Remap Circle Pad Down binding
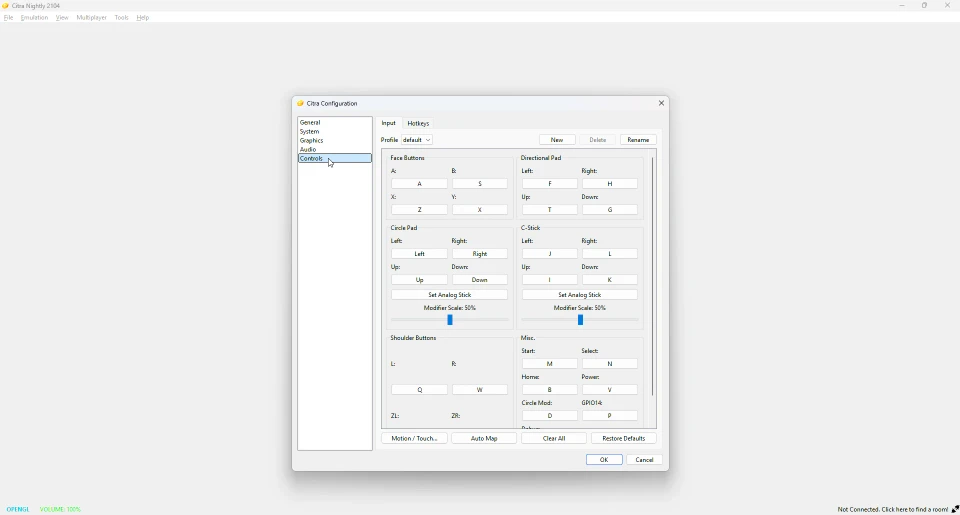 click(480, 280)
